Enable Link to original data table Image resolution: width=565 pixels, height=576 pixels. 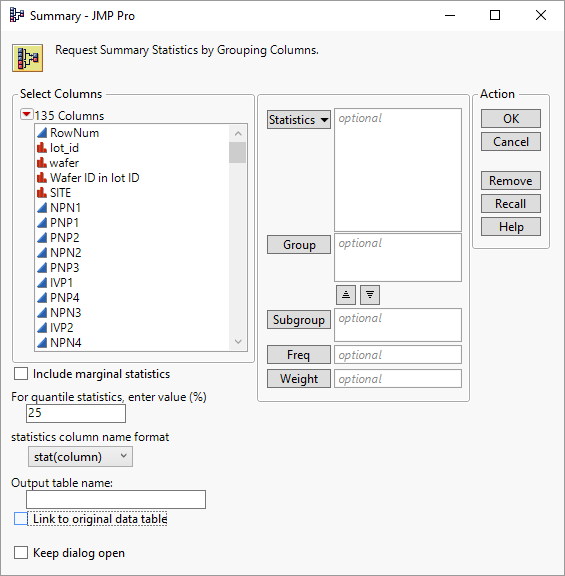[21, 519]
